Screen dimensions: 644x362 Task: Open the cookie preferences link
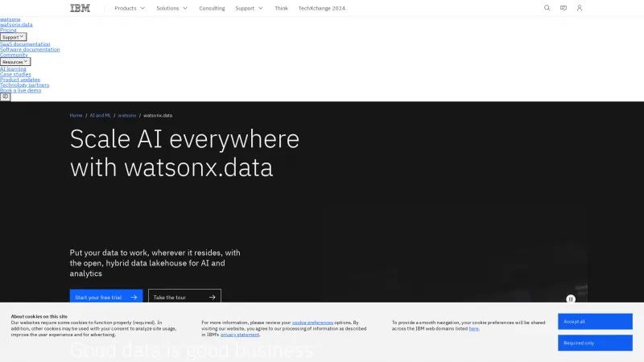pyautogui.click(x=312, y=323)
